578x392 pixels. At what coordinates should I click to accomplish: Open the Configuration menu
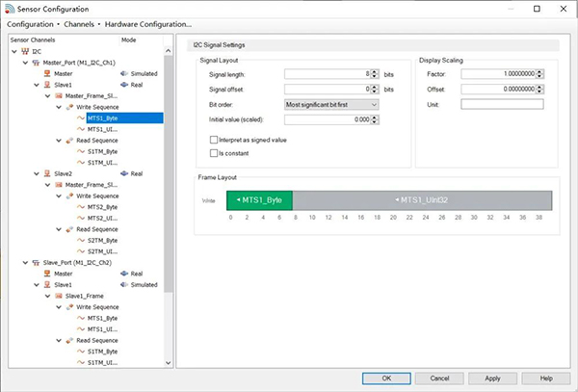click(30, 24)
